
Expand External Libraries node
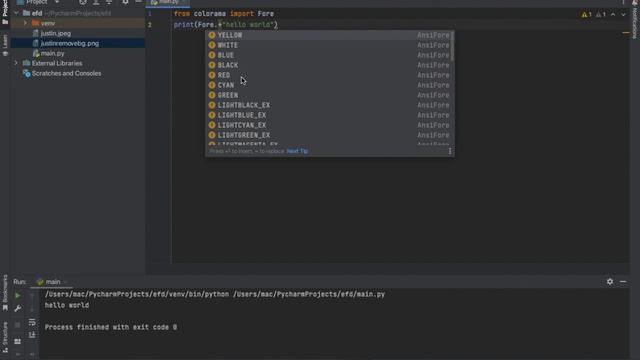(16, 63)
